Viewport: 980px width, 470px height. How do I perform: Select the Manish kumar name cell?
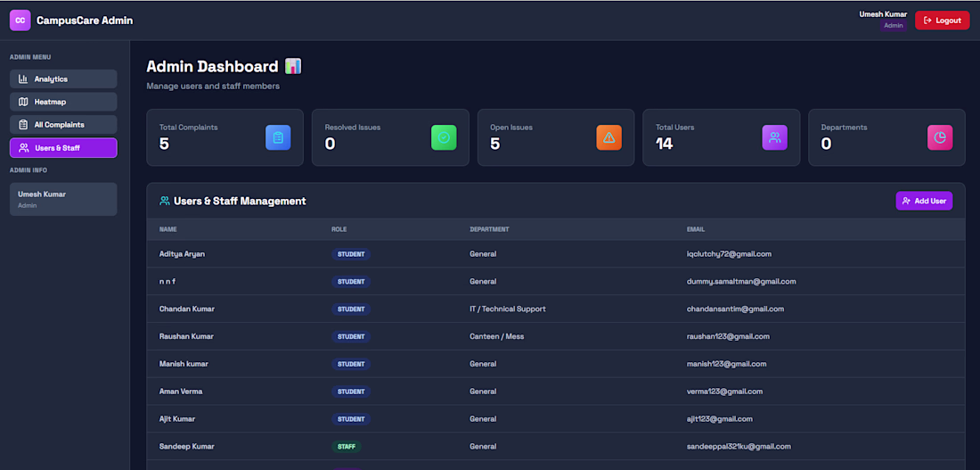point(184,364)
